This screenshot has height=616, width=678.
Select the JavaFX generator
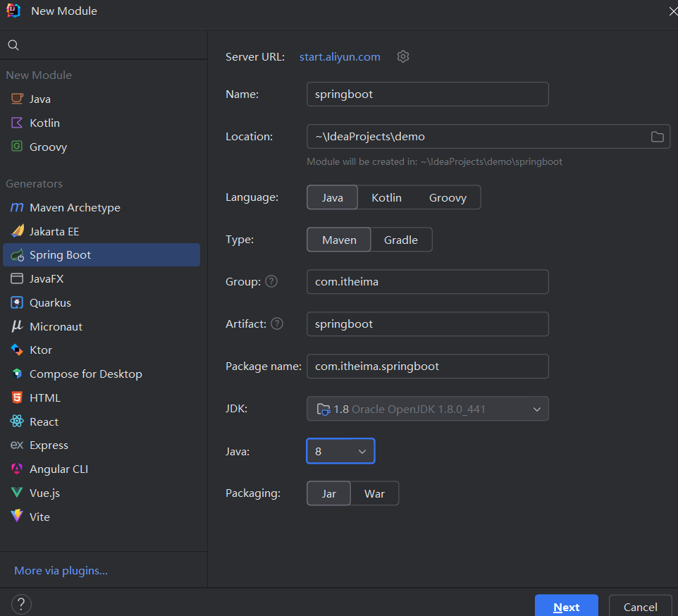(101, 278)
